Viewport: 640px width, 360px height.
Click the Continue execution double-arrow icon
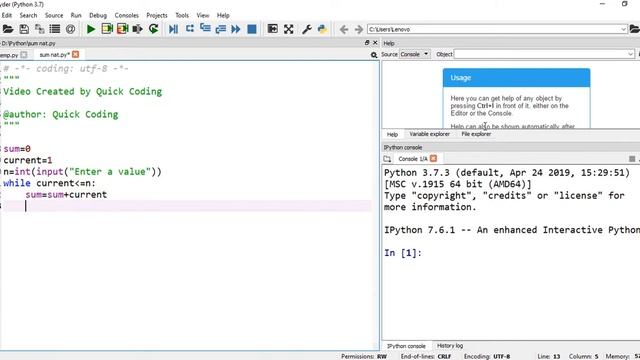(236, 29)
